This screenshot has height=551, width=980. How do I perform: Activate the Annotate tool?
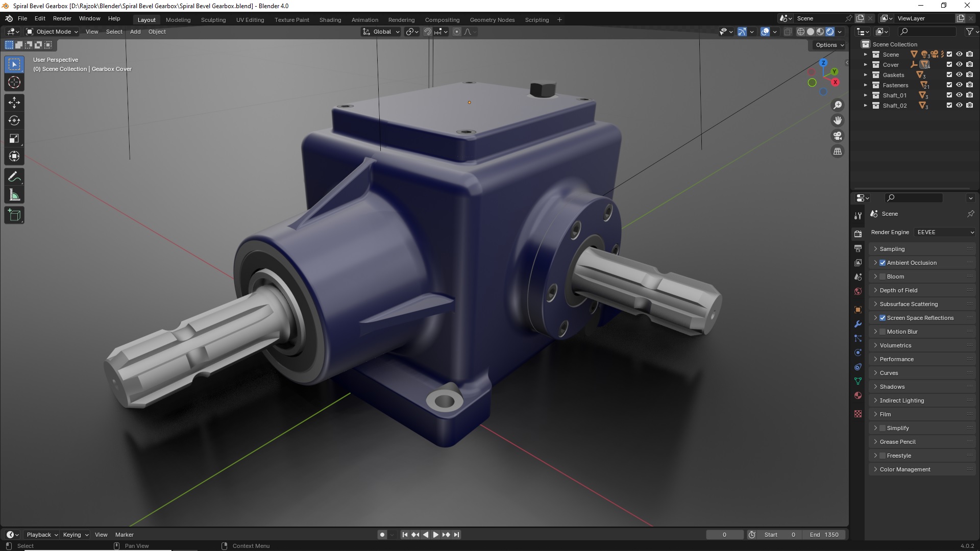tap(14, 177)
